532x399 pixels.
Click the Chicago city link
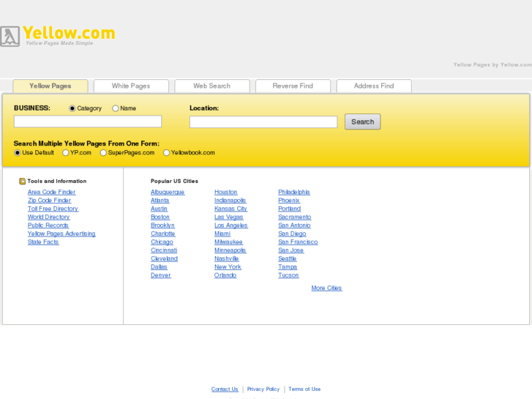pyautogui.click(x=162, y=242)
